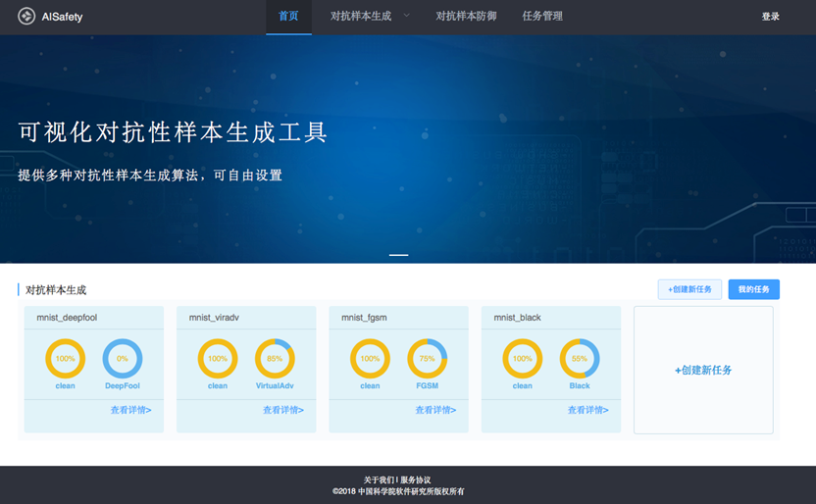
Task: Click the mnist_deepfool clean accuracy ring
Action: 65,359
